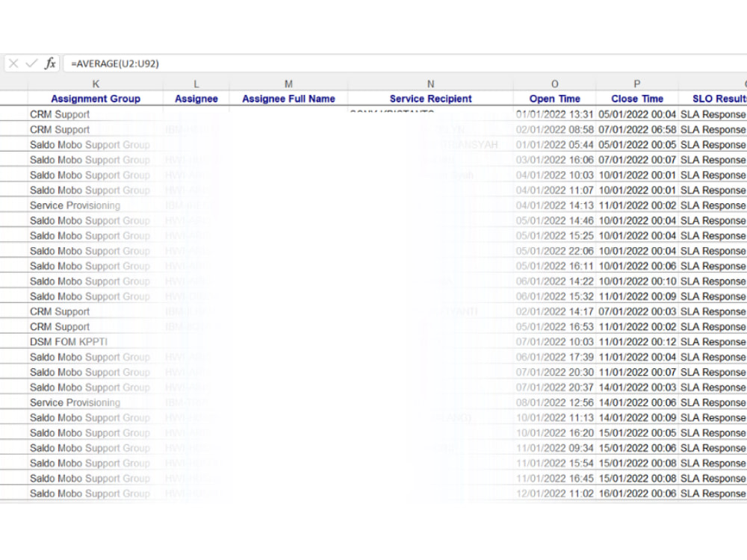Click inside the formula bar with =AVERAGE(U2:U92)
The image size is (747, 560).
(x=405, y=63)
